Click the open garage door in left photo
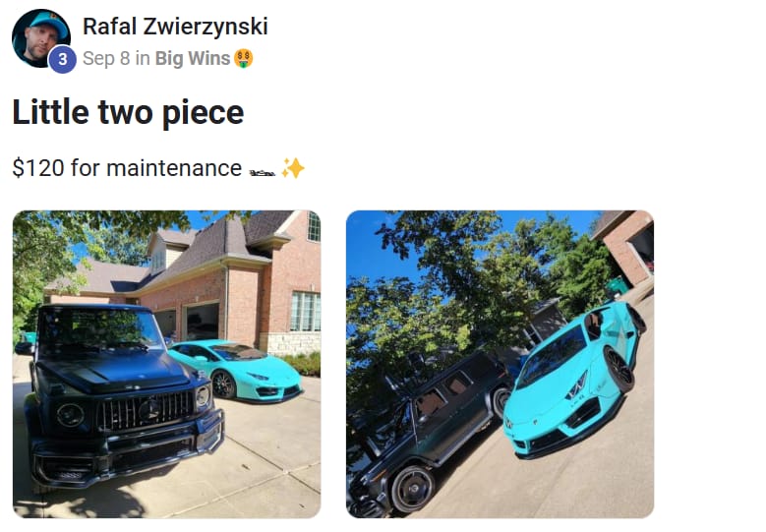The image size is (766, 532). click(203, 322)
